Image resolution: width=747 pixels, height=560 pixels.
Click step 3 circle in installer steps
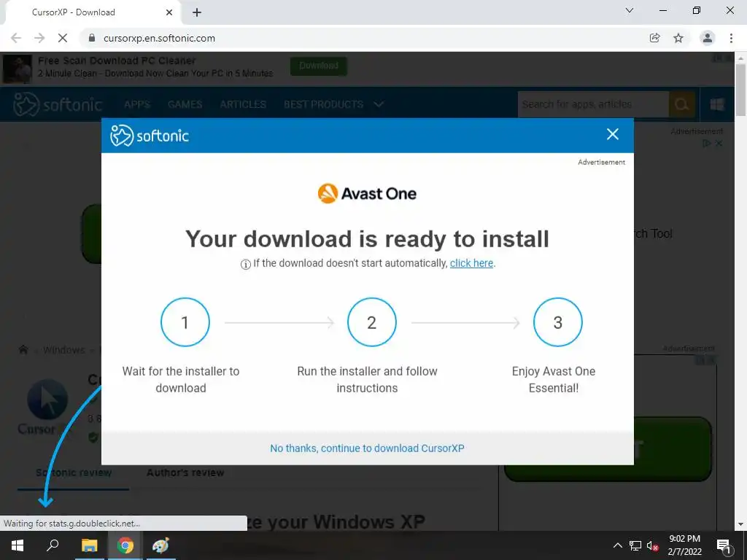[558, 322]
